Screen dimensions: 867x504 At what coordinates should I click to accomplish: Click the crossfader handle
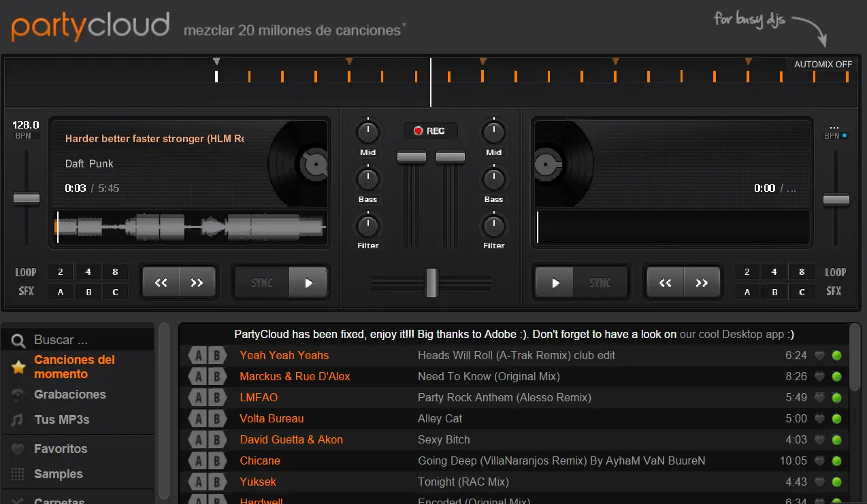pos(431,282)
